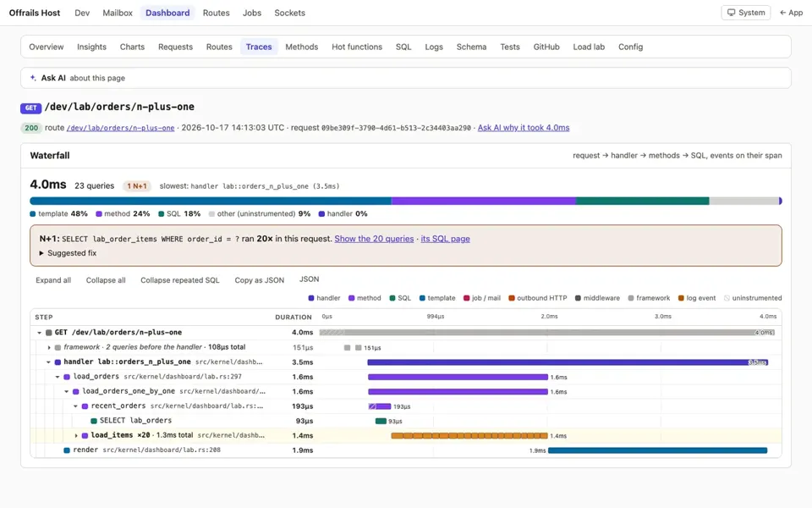Click the JSON link
812x508 pixels.
310,279
